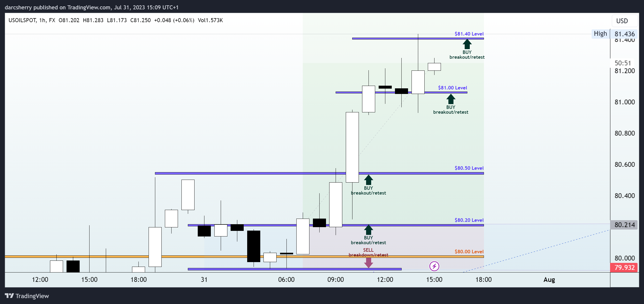Image resolution: width=644 pixels, height=304 pixels.
Task: Click the $81.40 Level label
Action: [x=469, y=34]
